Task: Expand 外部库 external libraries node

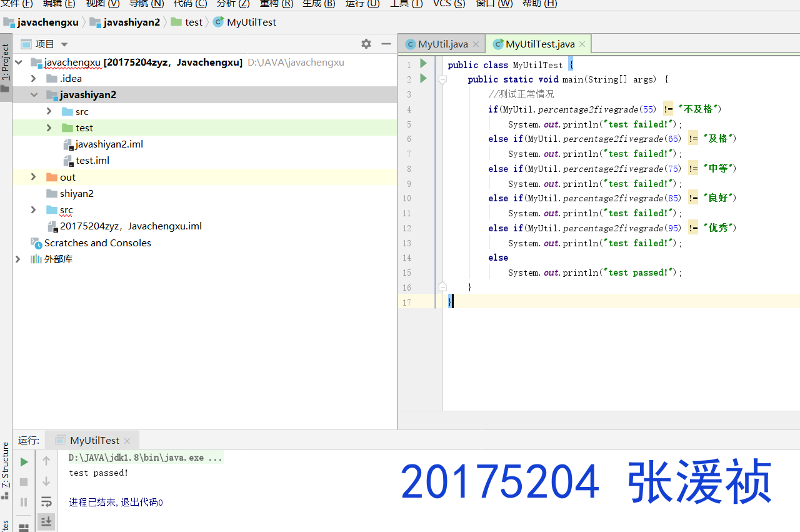Action: click(x=18, y=259)
